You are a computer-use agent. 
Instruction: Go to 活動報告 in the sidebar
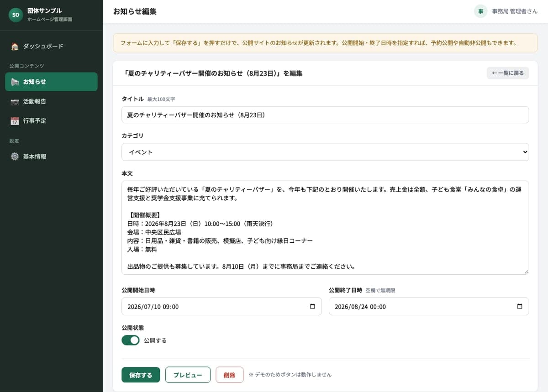coord(51,101)
